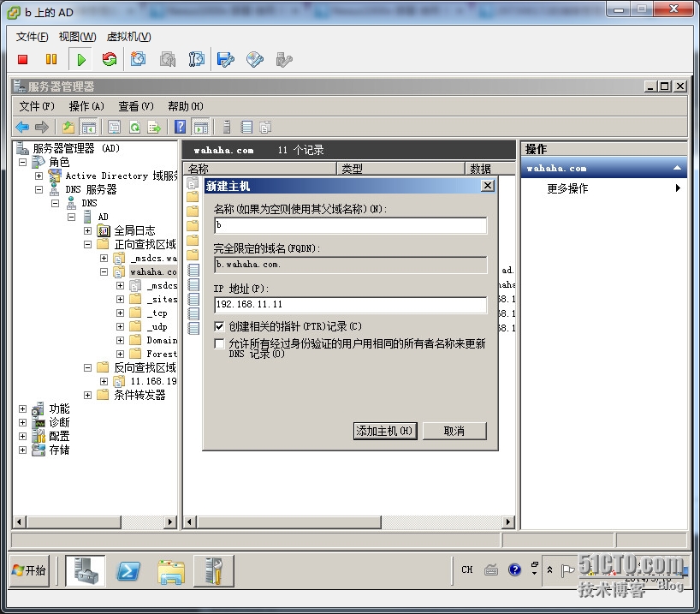
Task: Expand the _tcp folder node
Action: [x=120, y=313]
